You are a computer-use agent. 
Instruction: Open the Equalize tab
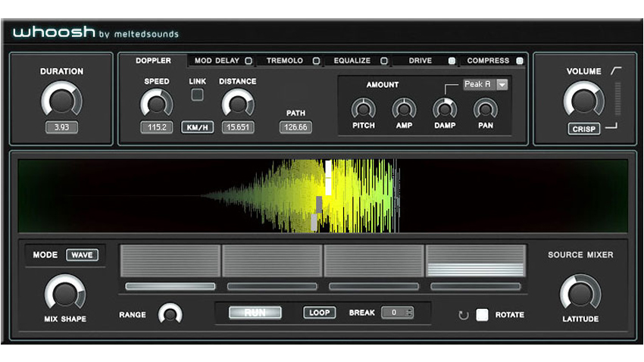click(352, 61)
